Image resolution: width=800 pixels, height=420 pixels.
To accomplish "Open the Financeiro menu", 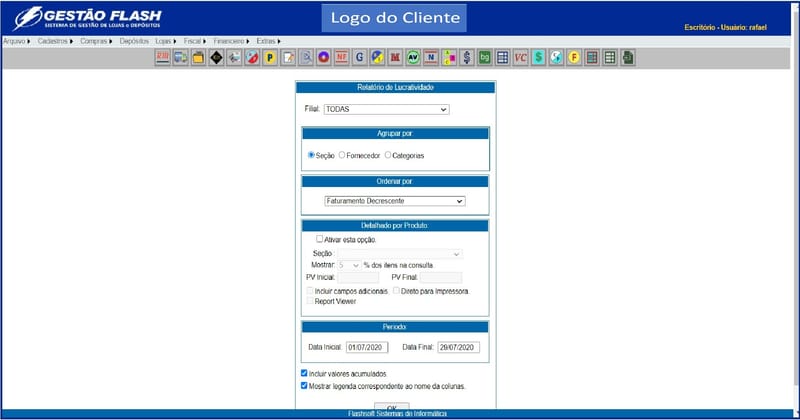I will click(230, 41).
